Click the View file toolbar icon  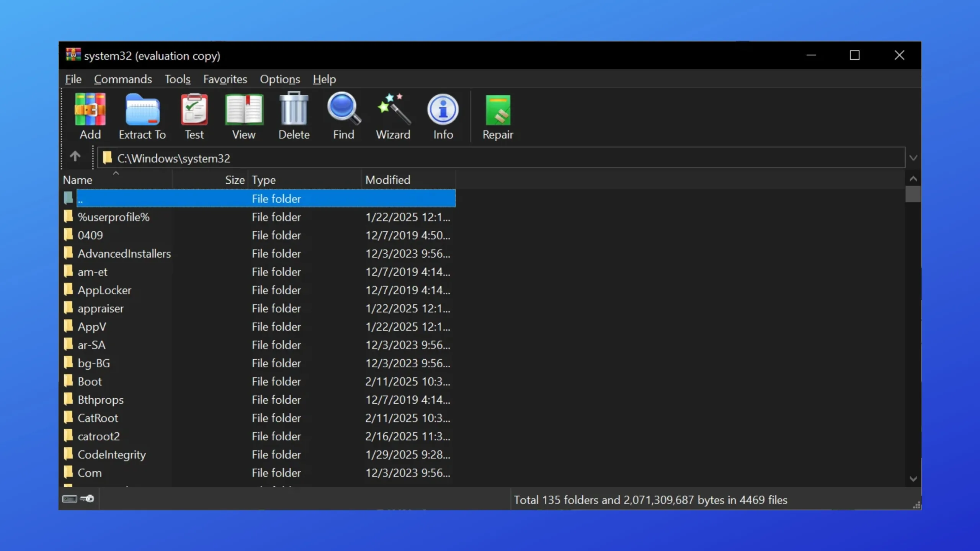(x=244, y=110)
